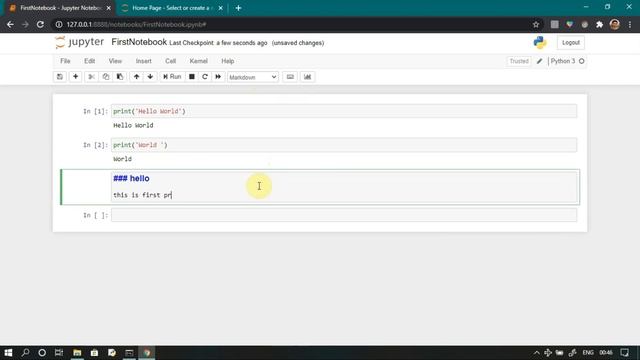This screenshot has width=640, height=360.
Task: Click the 'this is first pr' line
Action: pos(142,195)
